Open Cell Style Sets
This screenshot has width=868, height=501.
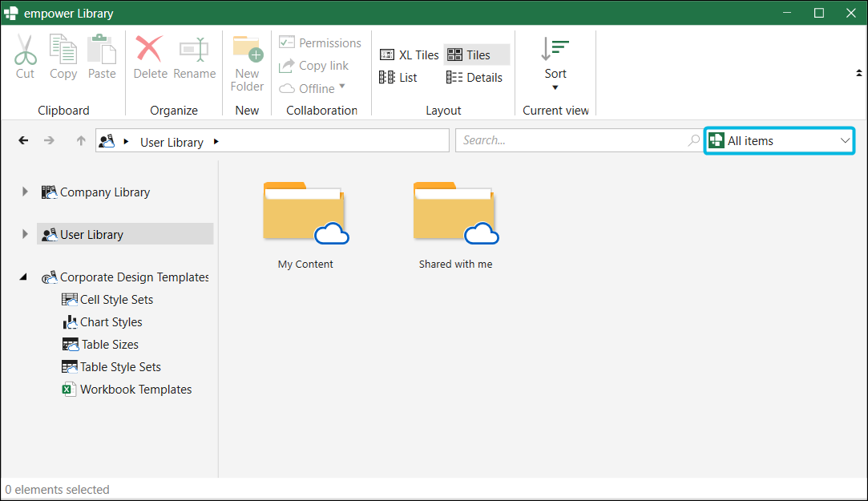pyautogui.click(x=107, y=300)
